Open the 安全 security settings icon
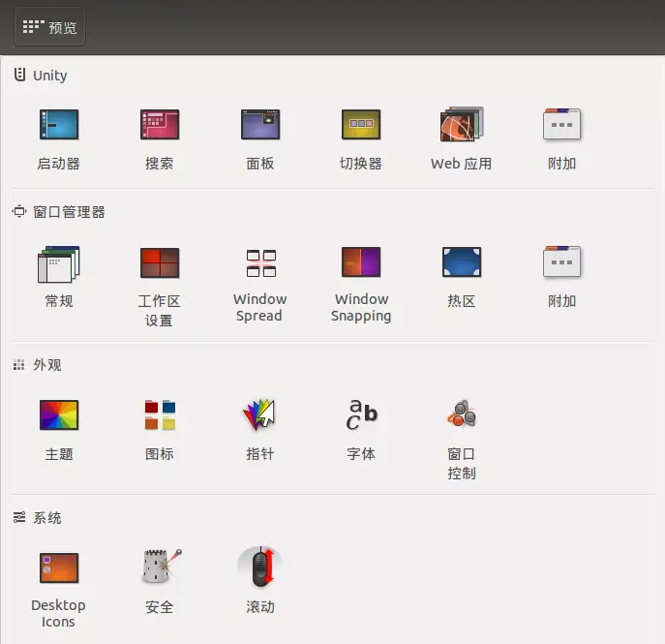Screen dimensions: 665x644 click(x=161, y=567)
